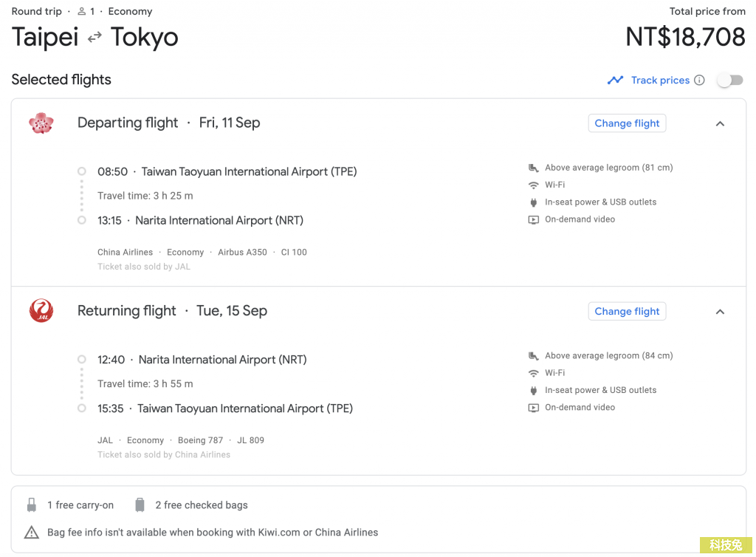Screen dimensions: 756x557
Task: Click the bag fee warning triangle icon
Action: coord(31,533)
